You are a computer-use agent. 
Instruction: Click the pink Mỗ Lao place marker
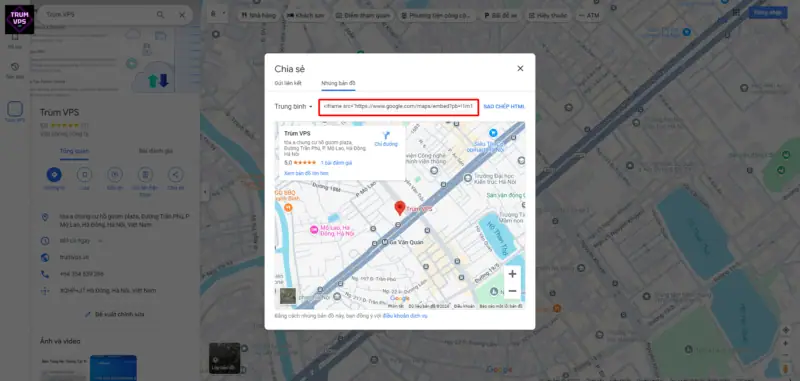314,230
